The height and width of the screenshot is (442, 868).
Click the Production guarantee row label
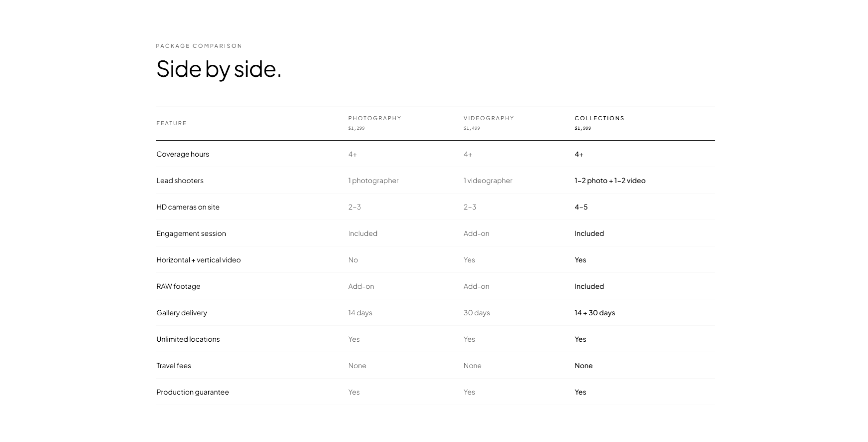(193, 392)
